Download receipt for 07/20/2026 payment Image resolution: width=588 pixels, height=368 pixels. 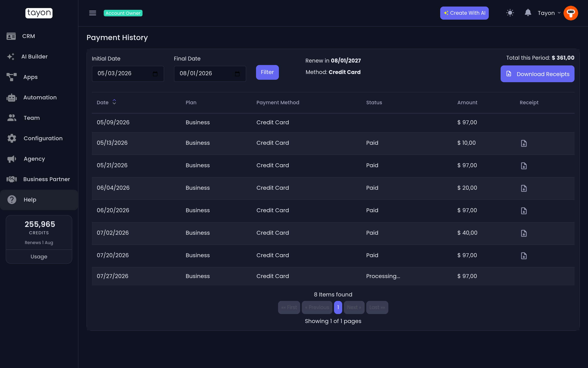[x=524, y=256]
